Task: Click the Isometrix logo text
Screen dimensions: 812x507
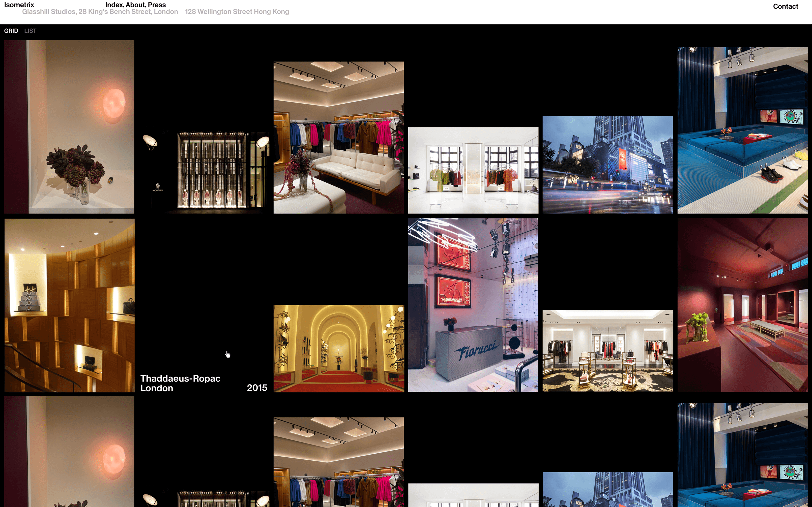Action: tap(19, 5)
